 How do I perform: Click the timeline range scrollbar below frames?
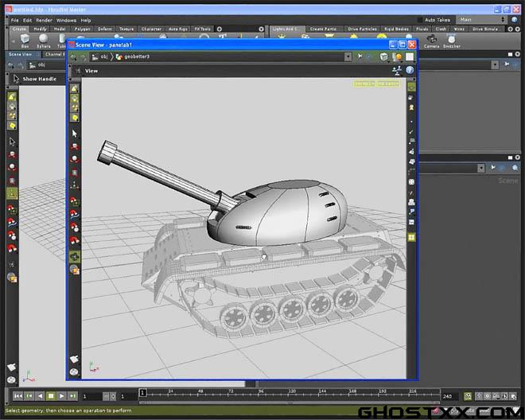click(x=290, y=402)
